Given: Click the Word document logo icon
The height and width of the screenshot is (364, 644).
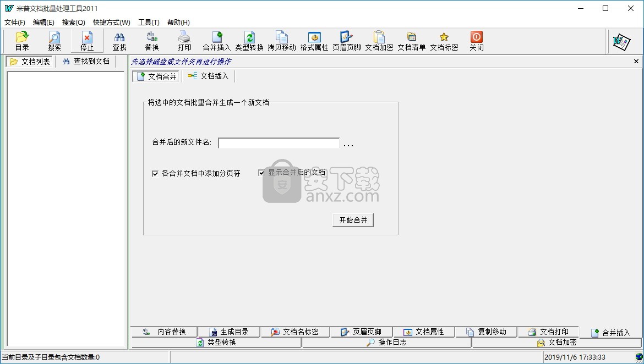Looking at the screenshot, I should 621,41.
